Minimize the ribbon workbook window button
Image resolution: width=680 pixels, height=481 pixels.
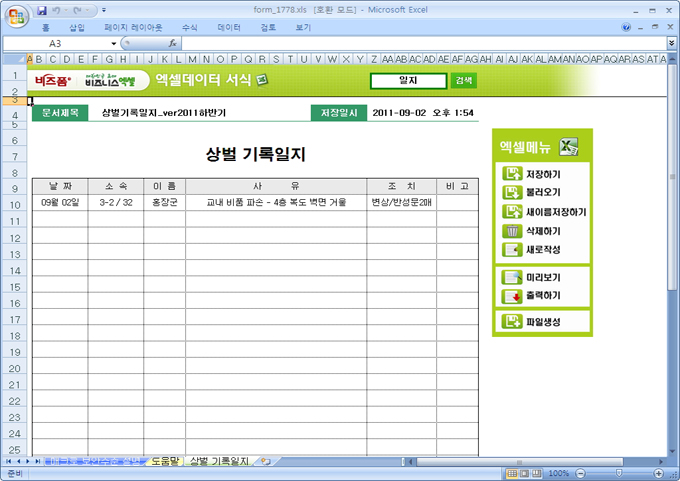pyautogui.click(x=640, y=27)
